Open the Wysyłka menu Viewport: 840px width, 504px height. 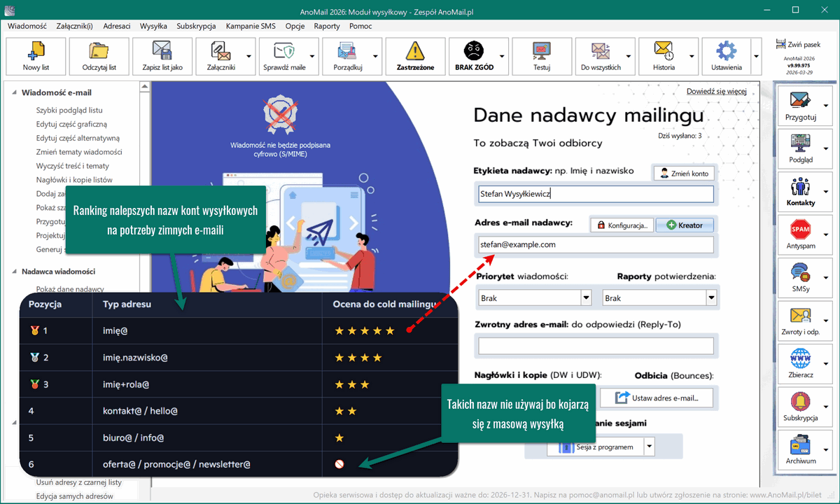click(x=153, y=26)
